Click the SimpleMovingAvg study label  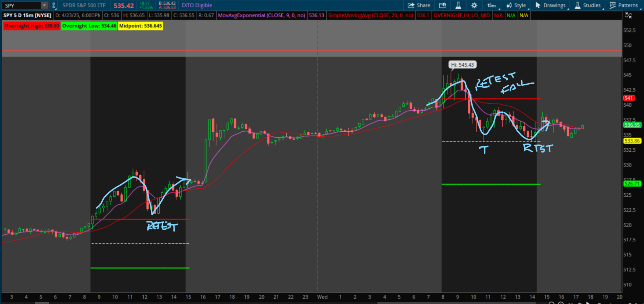[370, 15]
